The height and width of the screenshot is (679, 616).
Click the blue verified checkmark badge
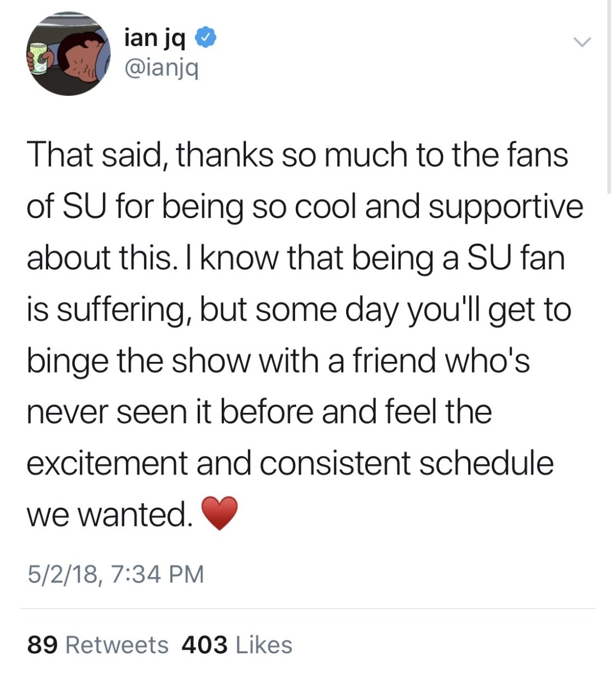[x=206, y=39]
